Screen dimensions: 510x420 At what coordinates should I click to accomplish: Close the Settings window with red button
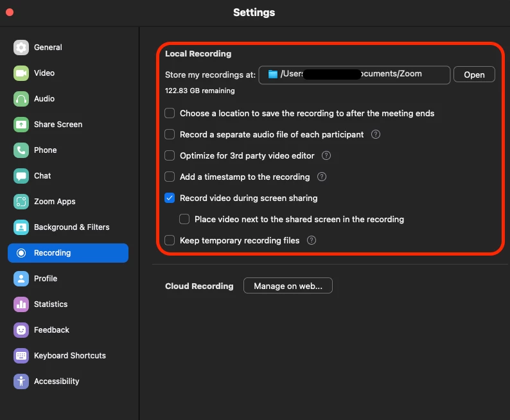point(10,12)
